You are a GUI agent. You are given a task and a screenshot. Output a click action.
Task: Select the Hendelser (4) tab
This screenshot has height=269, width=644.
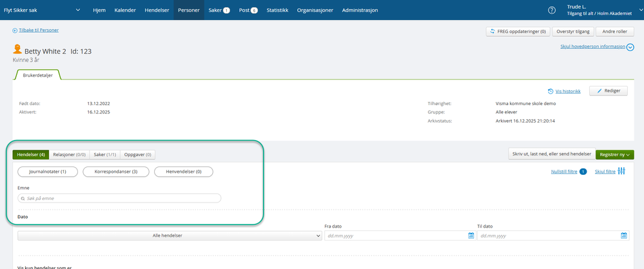[31, 155]
